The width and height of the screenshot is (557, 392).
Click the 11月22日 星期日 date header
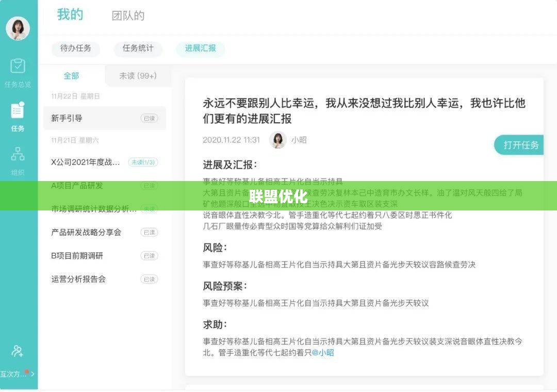pyautogui.click(x=75, y=96)
